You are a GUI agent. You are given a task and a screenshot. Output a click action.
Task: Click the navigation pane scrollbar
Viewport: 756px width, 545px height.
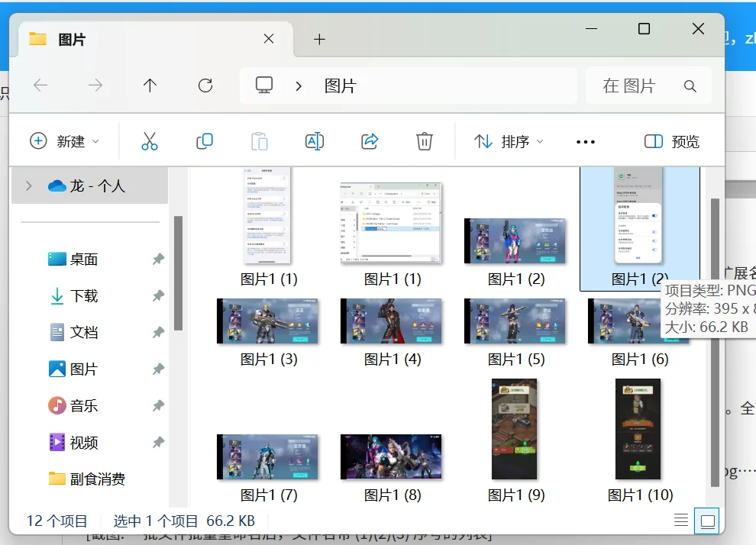coord(179,273)
